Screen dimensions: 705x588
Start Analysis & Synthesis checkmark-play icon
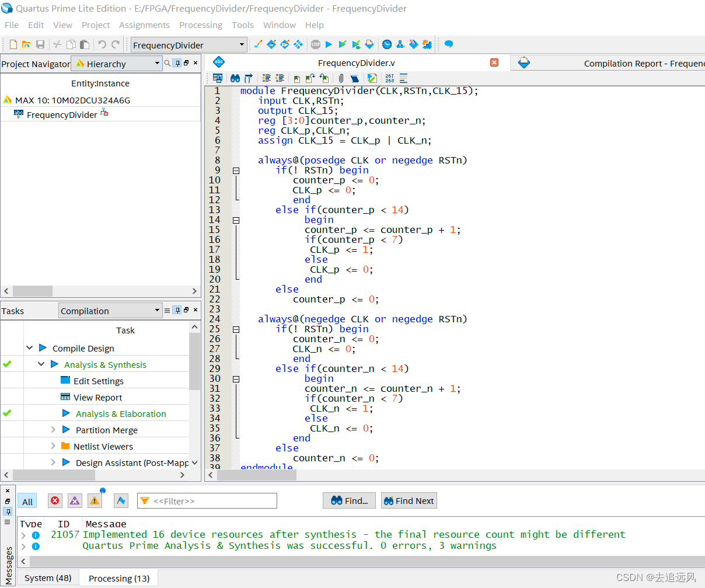pos(343,44)
